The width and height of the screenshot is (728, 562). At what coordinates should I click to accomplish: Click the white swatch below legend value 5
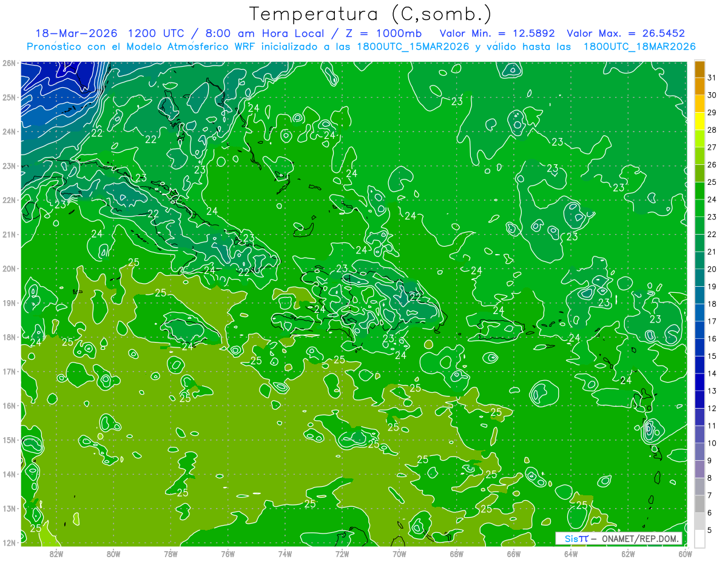(700, 538)
